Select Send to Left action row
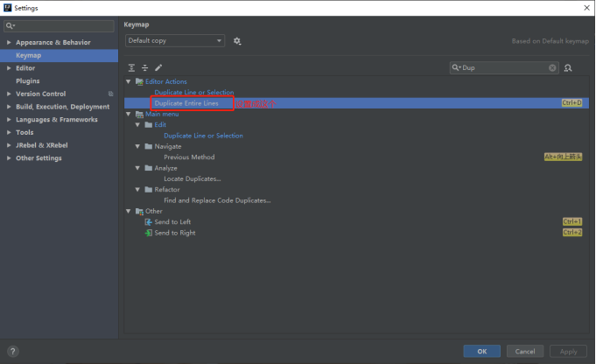This screenshot has height=364, width=596. point(356,222)
